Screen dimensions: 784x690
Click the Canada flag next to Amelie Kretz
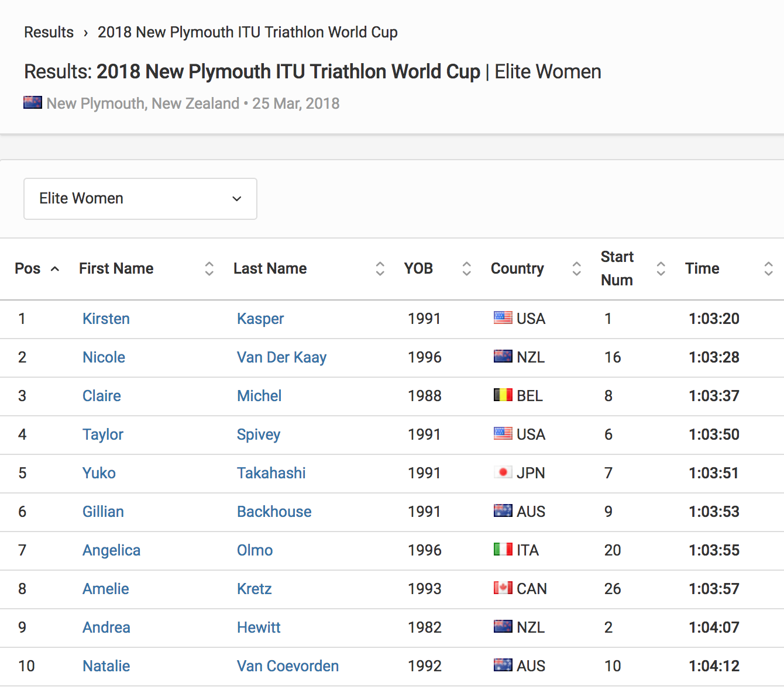[502, 588]
